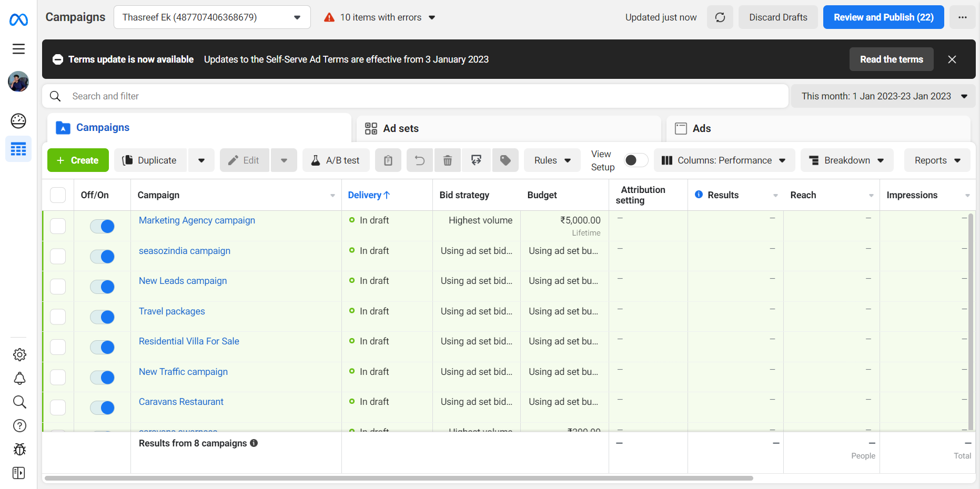Open Columns: Performance dropdown
The image size is (980, 489).
723,160
